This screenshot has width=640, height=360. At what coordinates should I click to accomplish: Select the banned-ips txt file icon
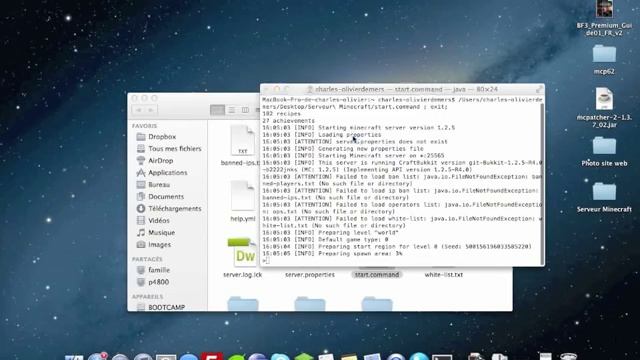[242, 141]
